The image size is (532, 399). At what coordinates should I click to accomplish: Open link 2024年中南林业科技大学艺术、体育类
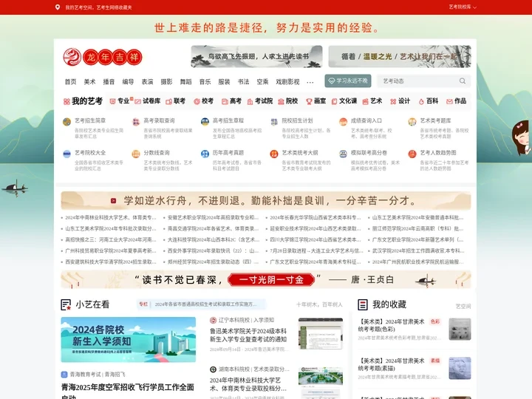coord(111,217)
